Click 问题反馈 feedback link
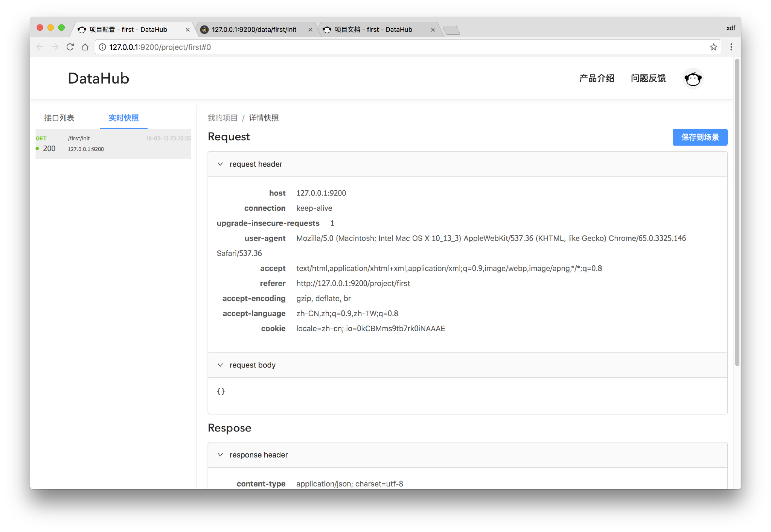Viewport: 771px width, 532px height. click(x=650, y=77)
